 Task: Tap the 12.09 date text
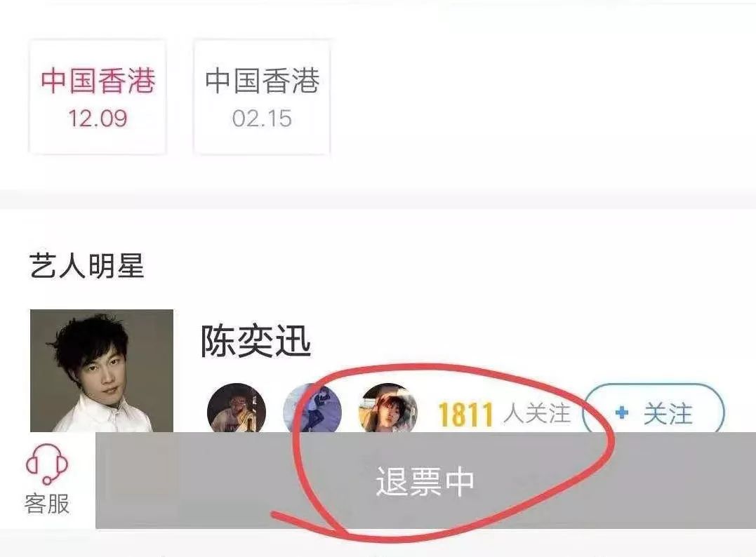(98, 119)
